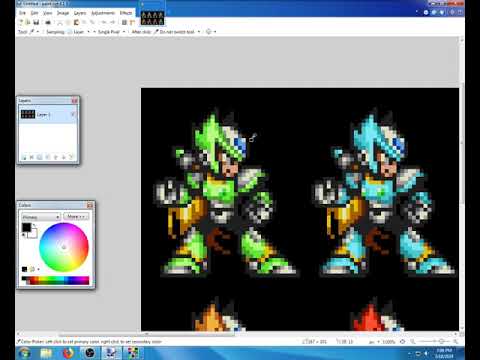Close the Colors panel

[90, 205]
